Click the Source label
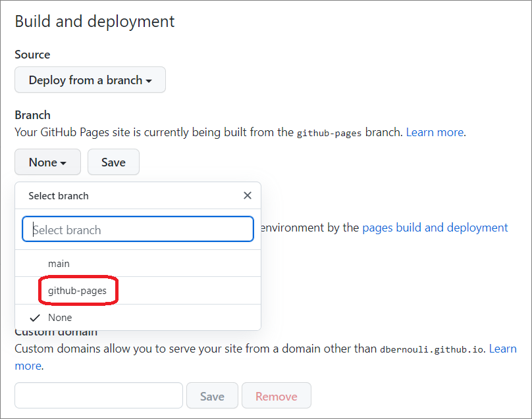Screen dimensions: 532x419 pos(32,55)
